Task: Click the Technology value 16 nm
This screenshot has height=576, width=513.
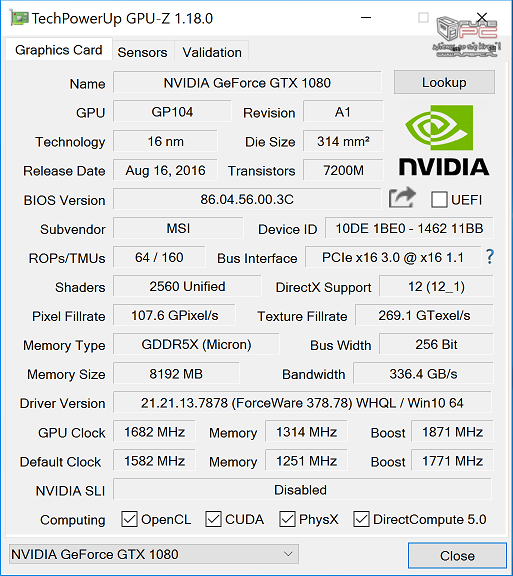Action: [165, 141]
